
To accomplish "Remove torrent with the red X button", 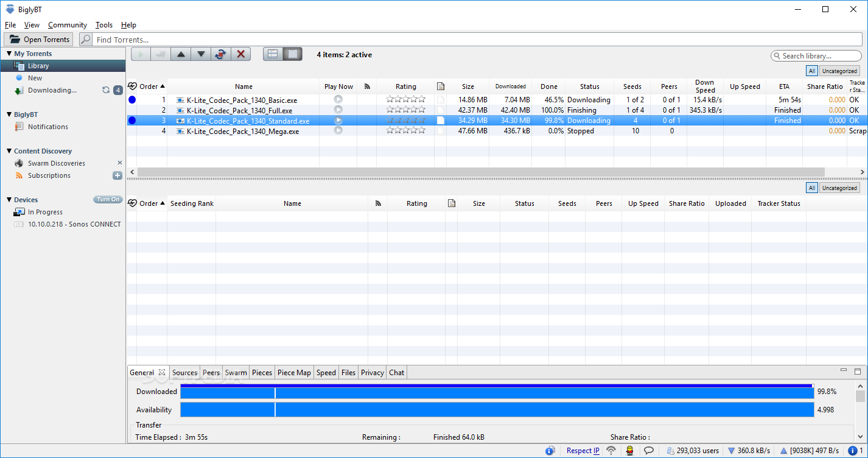I will 241,54.
